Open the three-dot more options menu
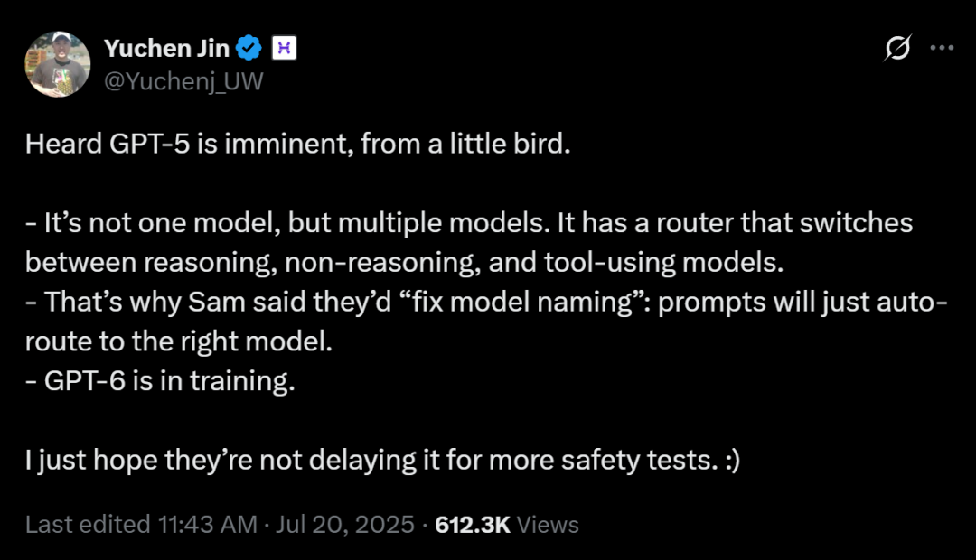This screenshot has width=976, height=560. pyautogui.click(x=942, y=48)
